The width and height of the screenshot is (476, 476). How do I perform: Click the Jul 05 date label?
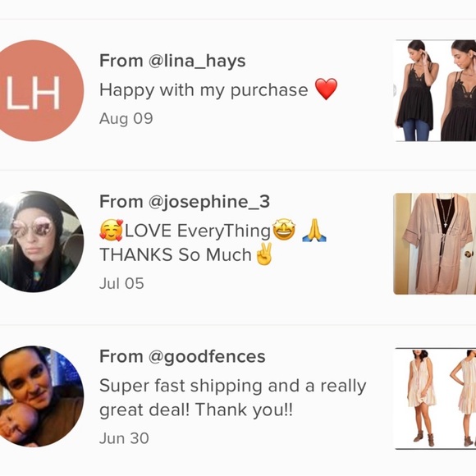[121, 283]
